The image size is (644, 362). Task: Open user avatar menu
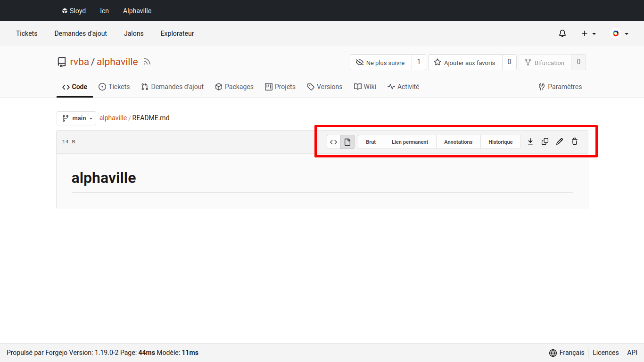(619, 33)
